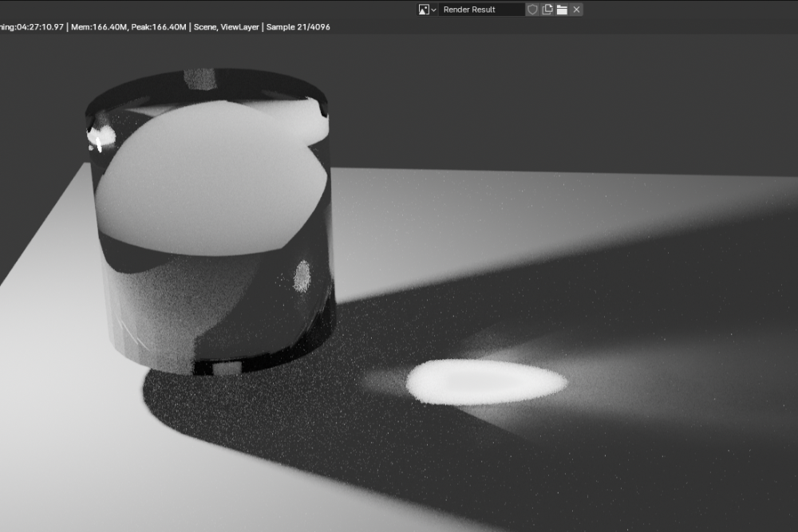Click the bright elliptical caustic in render

click(487, 382)
